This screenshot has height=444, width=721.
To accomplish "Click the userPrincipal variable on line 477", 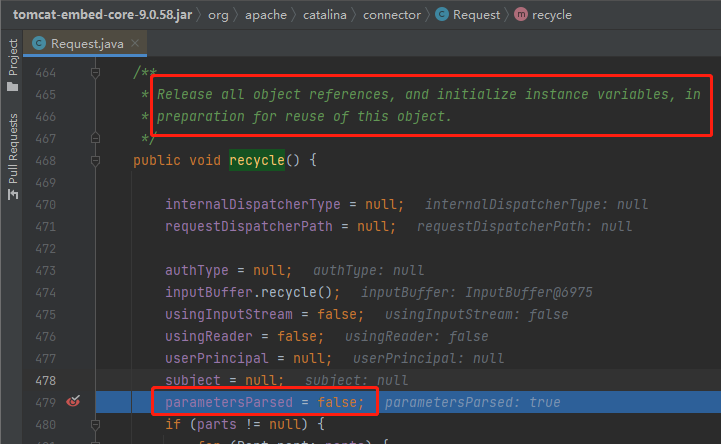I will click(x=217, y=358).
